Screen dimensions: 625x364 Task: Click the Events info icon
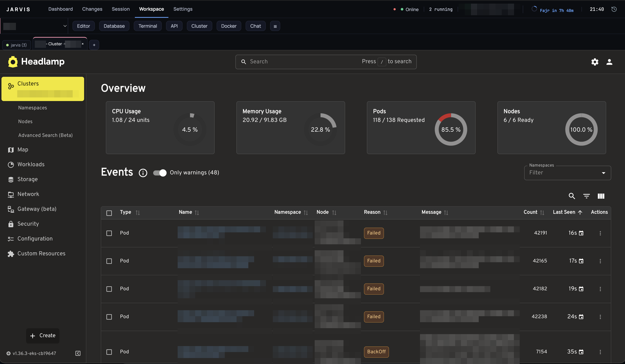(143, 173)
